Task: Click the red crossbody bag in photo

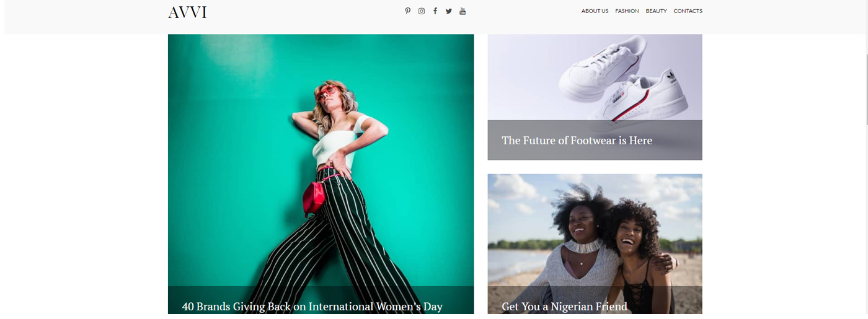Action: (313, 197)
